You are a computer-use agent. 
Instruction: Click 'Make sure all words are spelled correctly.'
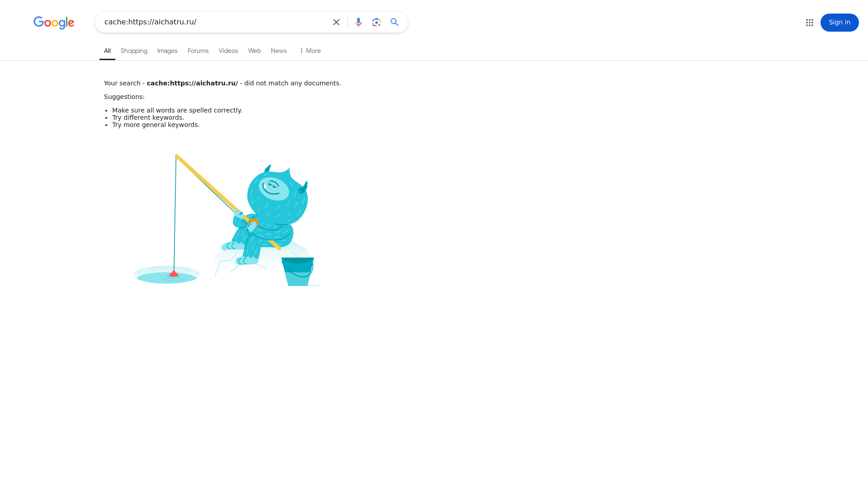pos(177,110)
